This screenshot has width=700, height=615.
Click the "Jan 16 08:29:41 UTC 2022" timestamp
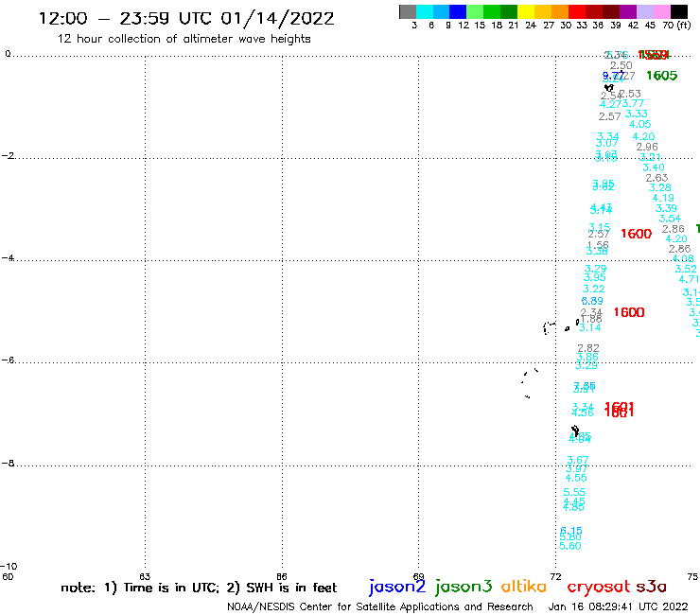(x=618, y=606)
